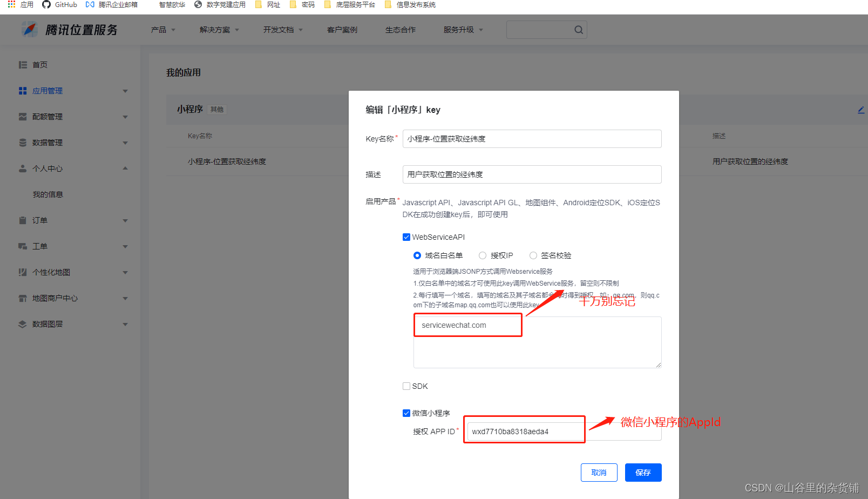
Task: Click the 描述 input field
Action: (532, 174)
